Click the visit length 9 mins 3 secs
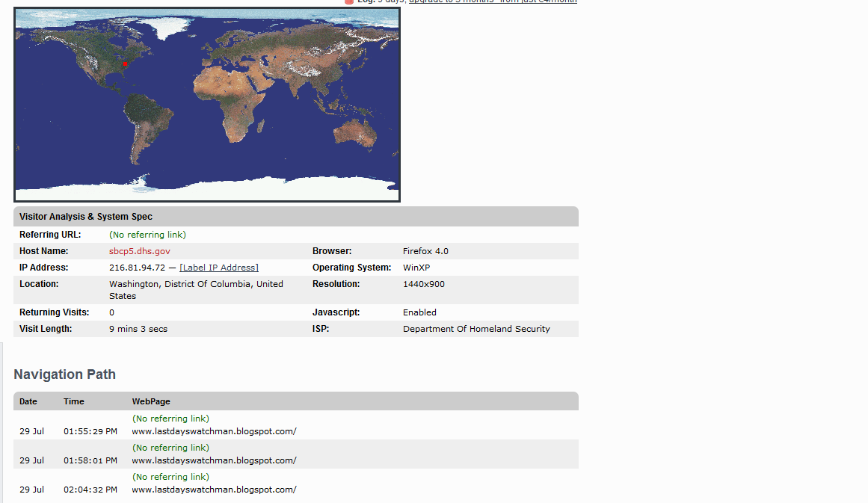The width and height of the screenshot is (868, 503). 138,330
